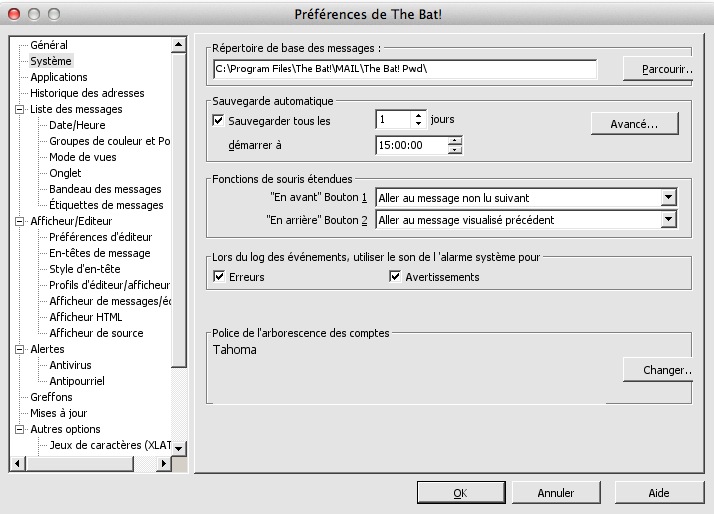Screen dimensions: 714x514
Task: Open the Antivirus settings page
Action: click(x=70, y=365)
